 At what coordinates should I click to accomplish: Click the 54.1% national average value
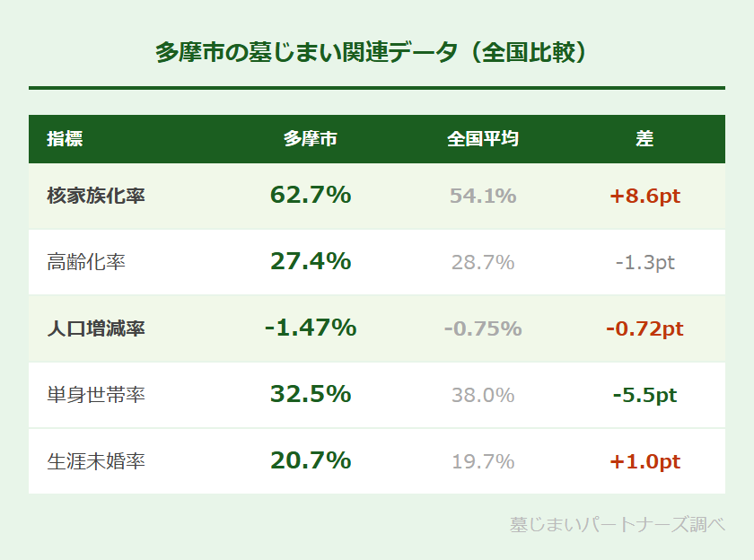coord(483,196)
